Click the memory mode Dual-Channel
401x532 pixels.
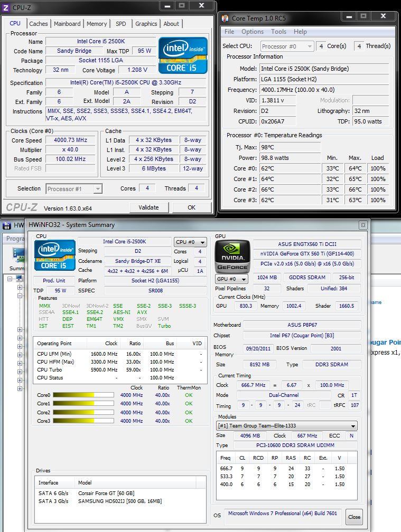pyautogui.click(x=284, y=395)
